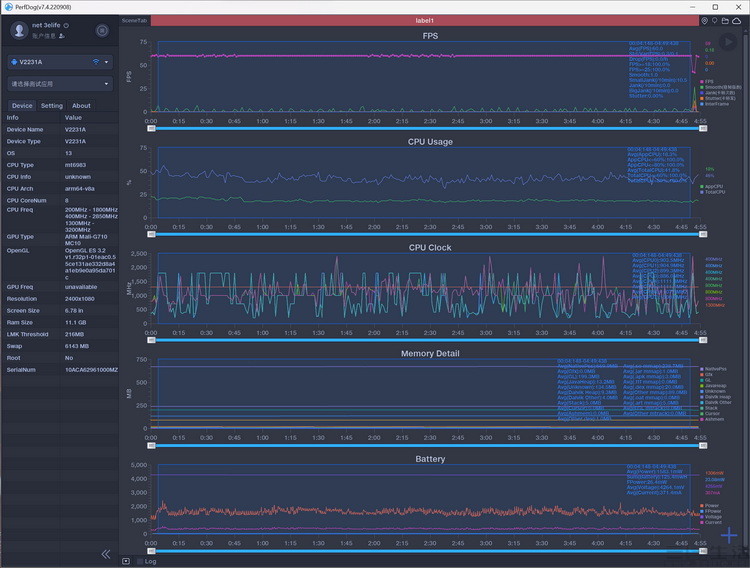Click PerfDog logo in title bar

(x=9, y=7)
